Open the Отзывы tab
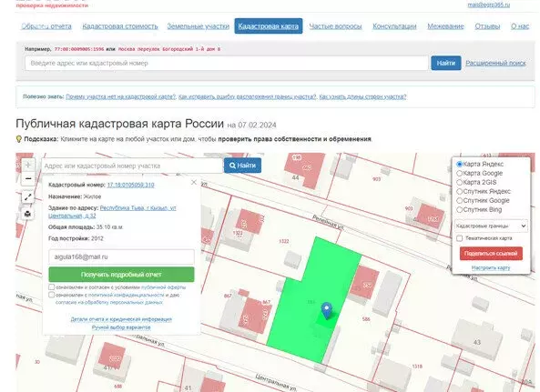The height and width of the screenshot is (392, 540). pos(487,26)
